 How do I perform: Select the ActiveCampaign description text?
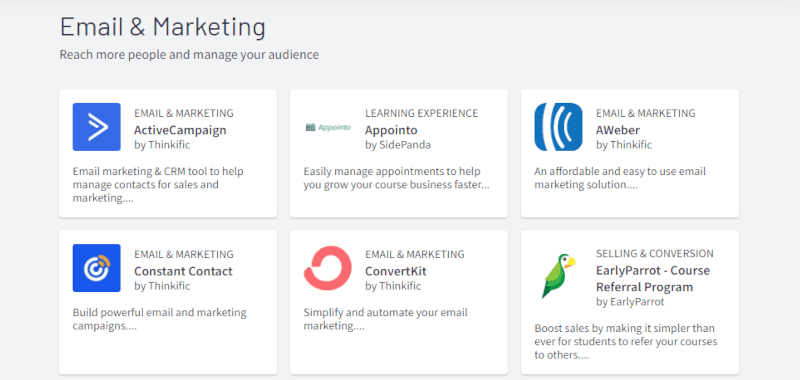tap(158, 185)
